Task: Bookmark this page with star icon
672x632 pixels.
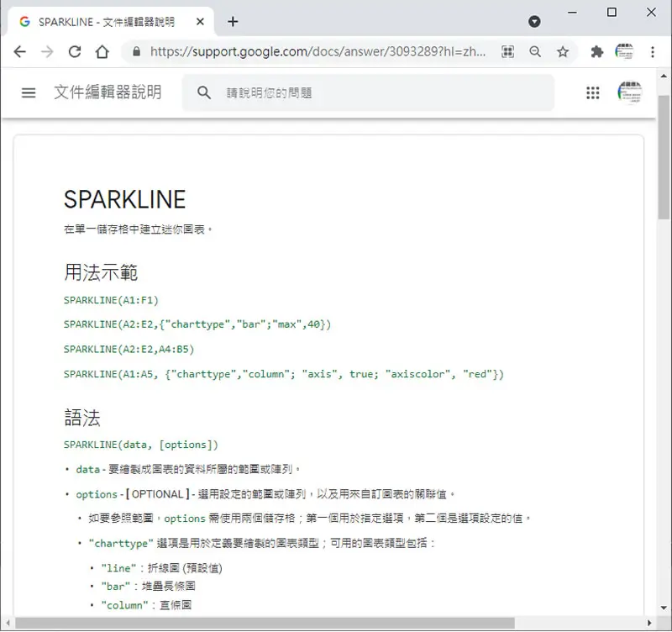Action: click(x=563, y=52)
